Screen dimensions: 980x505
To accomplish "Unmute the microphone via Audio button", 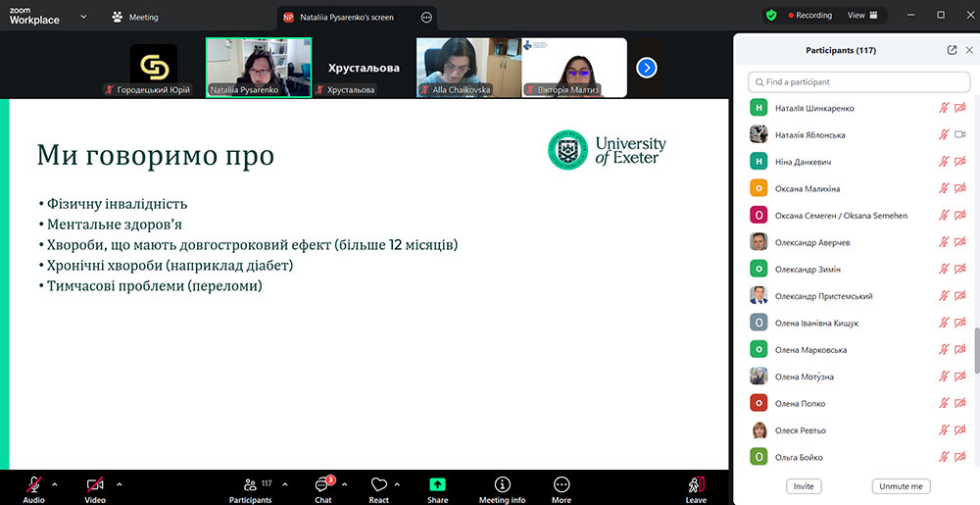I will point(34,486).
